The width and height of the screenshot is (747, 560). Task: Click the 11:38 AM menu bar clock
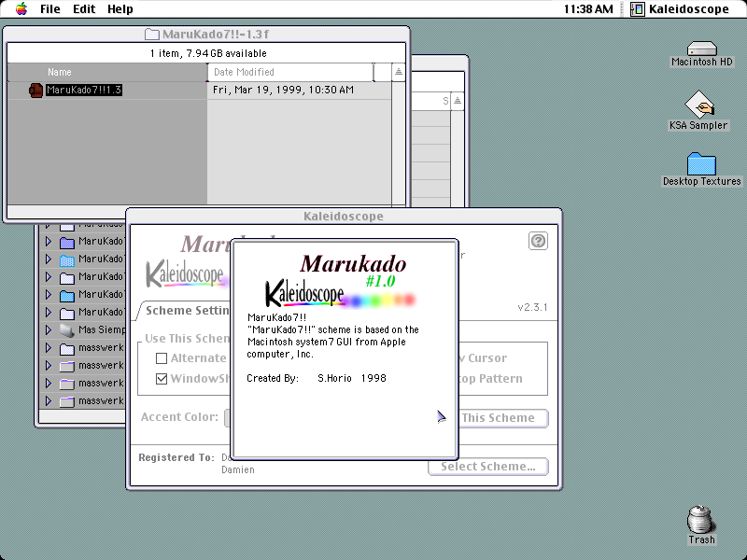pos(588,9)
